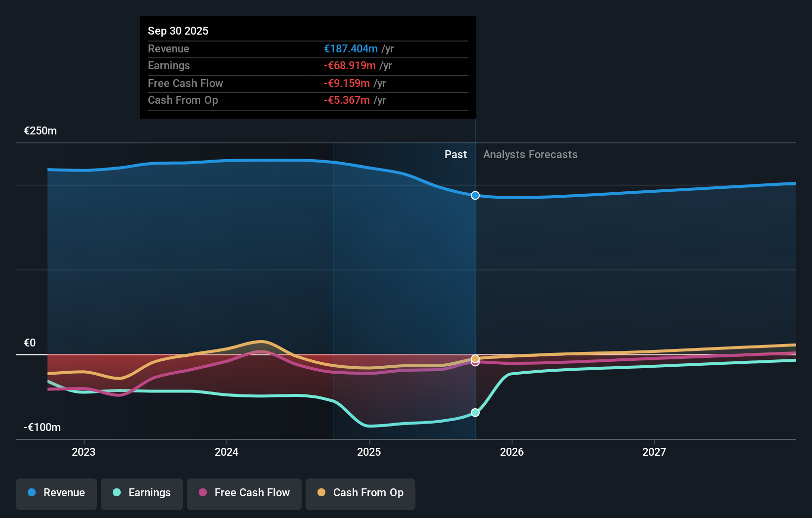Click the teal Earnings data point marker
The height and width of the screenshot is (518, 812).
475,412
